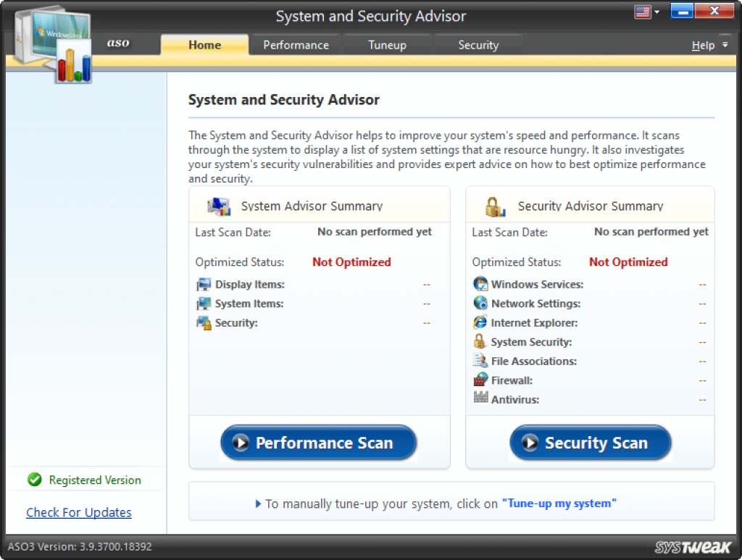Click the "Tune-up my system" link
742x560 pixels.
click(559, 503)
